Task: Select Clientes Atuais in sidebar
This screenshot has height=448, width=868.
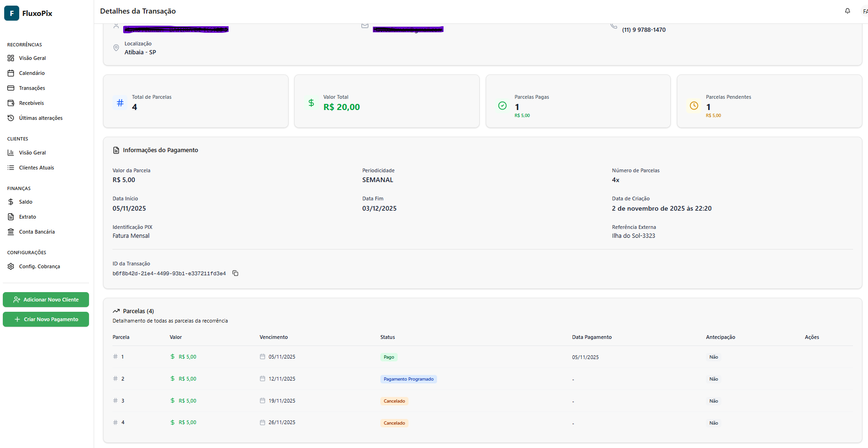Action: 37,168
